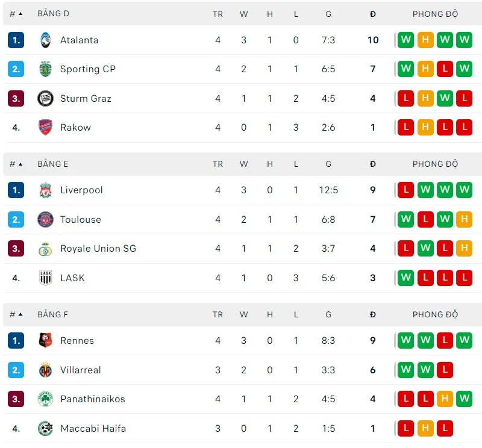Click Toulouse's orange H form badge
Image resolution: width=482 pixels, height=448 pixels.
pyautogui.click(x=464, y=220)
